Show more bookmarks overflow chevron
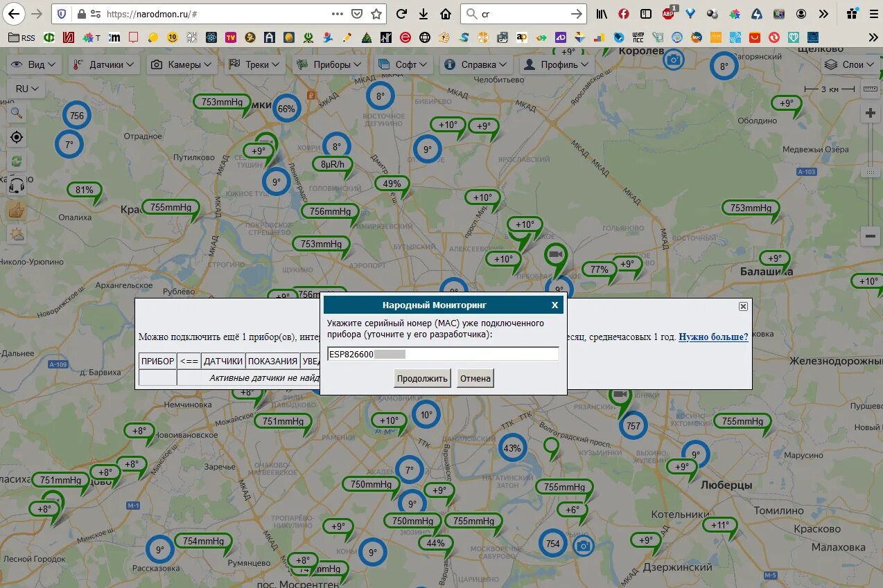The height and width of the screenshot is (588, 883). pos(873,37)
